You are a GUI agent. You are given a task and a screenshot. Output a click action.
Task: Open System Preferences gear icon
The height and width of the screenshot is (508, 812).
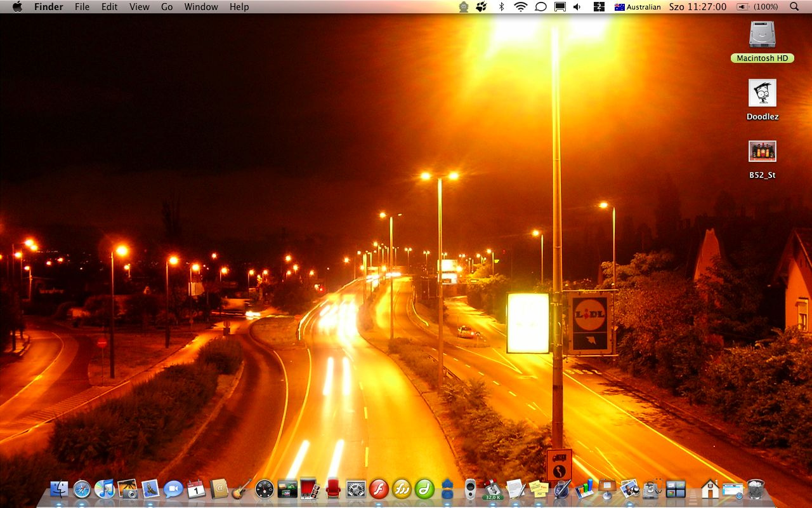point(356,488)
